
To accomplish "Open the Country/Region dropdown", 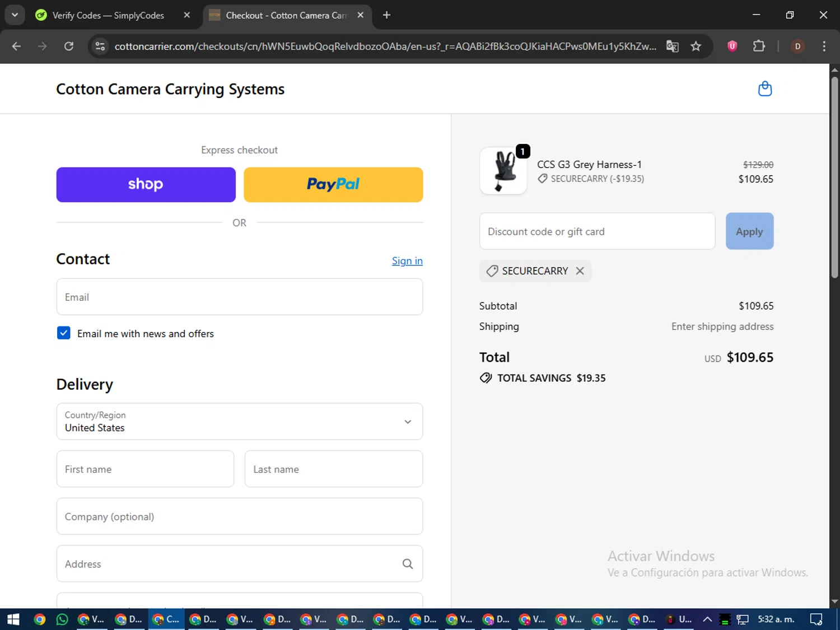I will click(240, 421).
